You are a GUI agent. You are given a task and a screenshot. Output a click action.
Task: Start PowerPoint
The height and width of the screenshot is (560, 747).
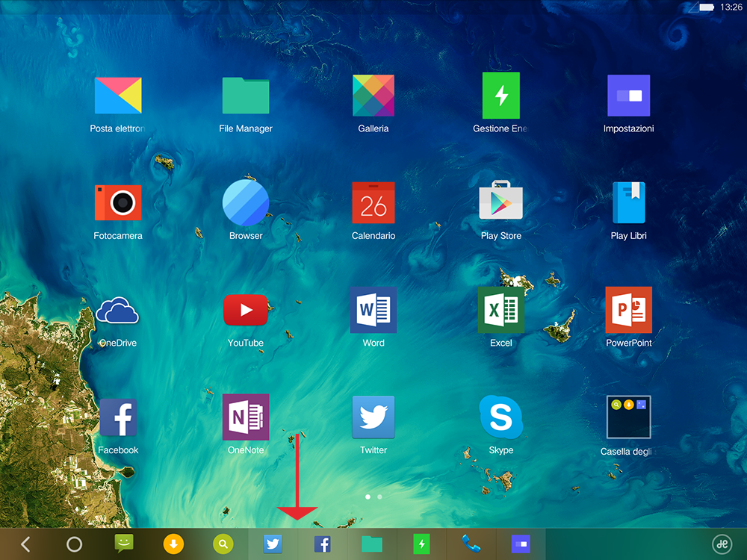(629, 310)
